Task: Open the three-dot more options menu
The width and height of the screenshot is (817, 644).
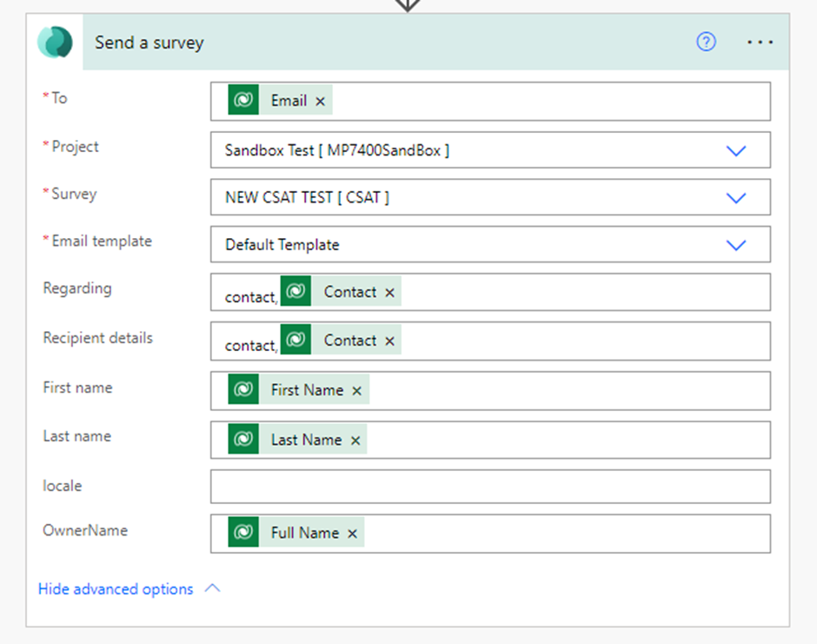Action: tap(760, 42)
